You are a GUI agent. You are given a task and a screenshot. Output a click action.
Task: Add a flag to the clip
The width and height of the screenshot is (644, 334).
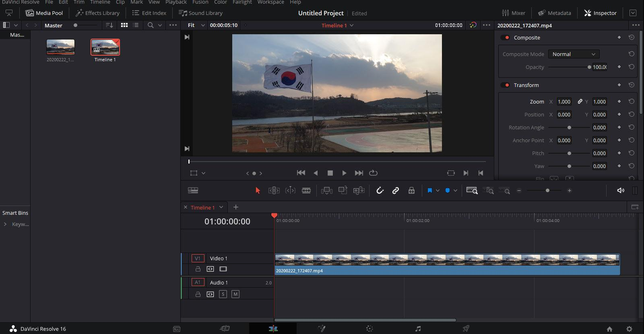click(430, 191)
